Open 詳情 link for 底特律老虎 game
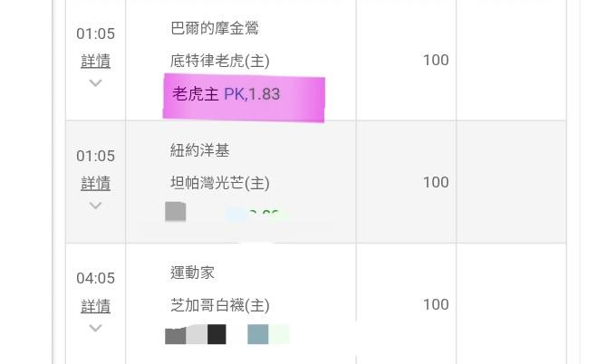Viewport: 598px width, 364px height. click(x=95, y=61)
